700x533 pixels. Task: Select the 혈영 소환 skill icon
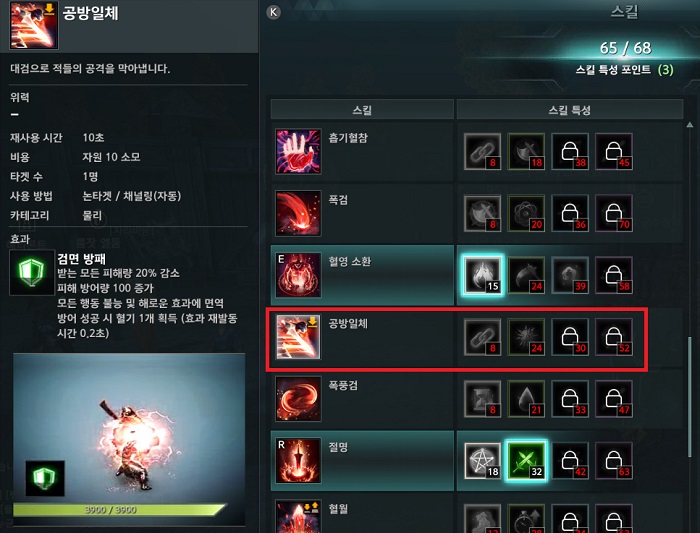298,275
